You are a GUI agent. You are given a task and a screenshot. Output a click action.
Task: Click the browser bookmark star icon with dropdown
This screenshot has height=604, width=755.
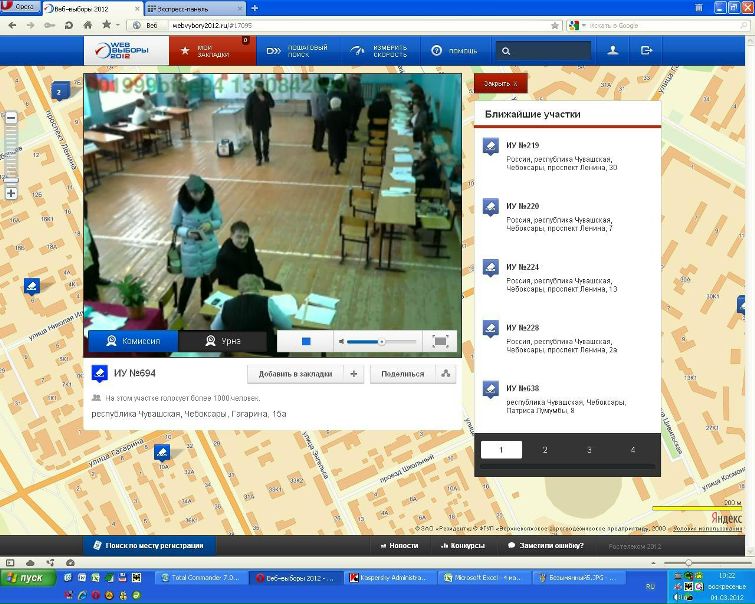point(110,25)
